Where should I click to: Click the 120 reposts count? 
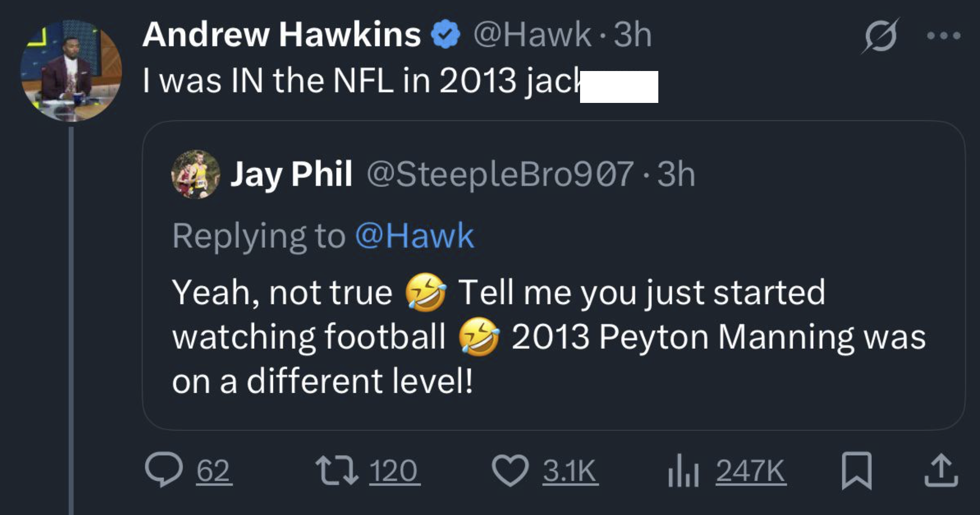coord(393,471)
